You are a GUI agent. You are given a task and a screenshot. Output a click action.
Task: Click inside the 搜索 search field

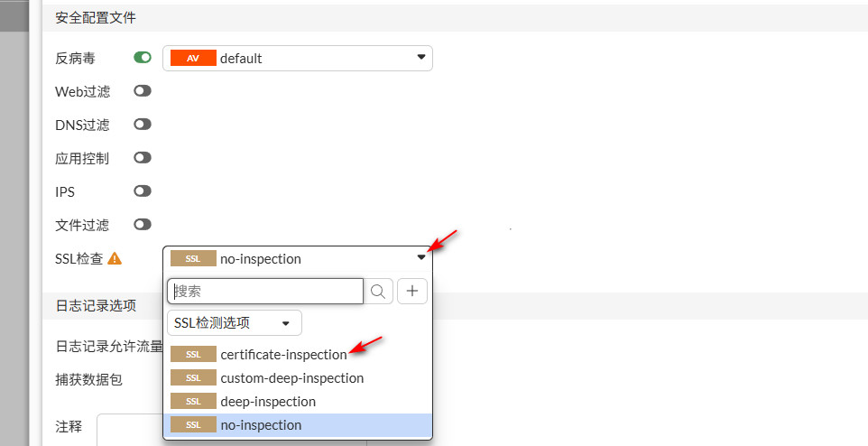(x=265, y=292)
